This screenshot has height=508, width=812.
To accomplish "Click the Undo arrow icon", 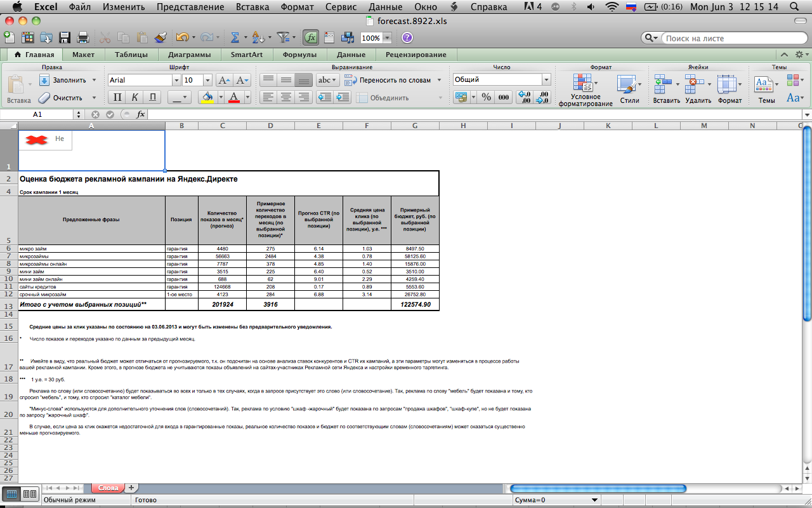I will point(182,37).
